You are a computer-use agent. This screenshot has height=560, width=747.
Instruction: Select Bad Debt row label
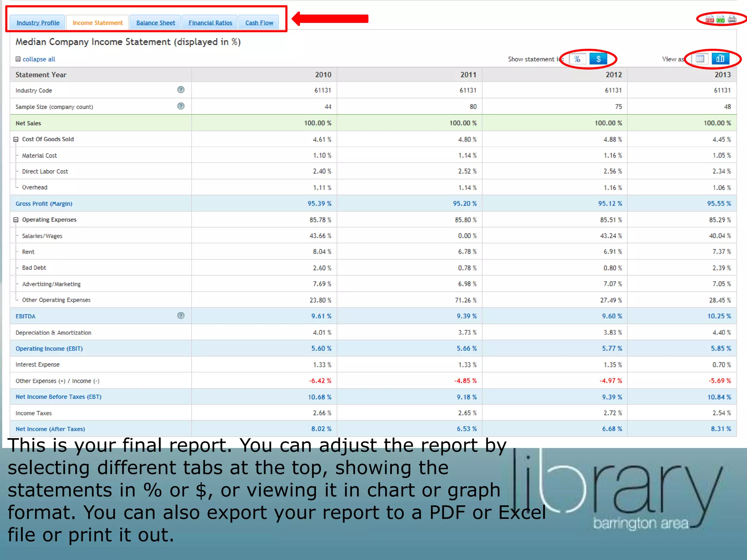tap(34, 268)
